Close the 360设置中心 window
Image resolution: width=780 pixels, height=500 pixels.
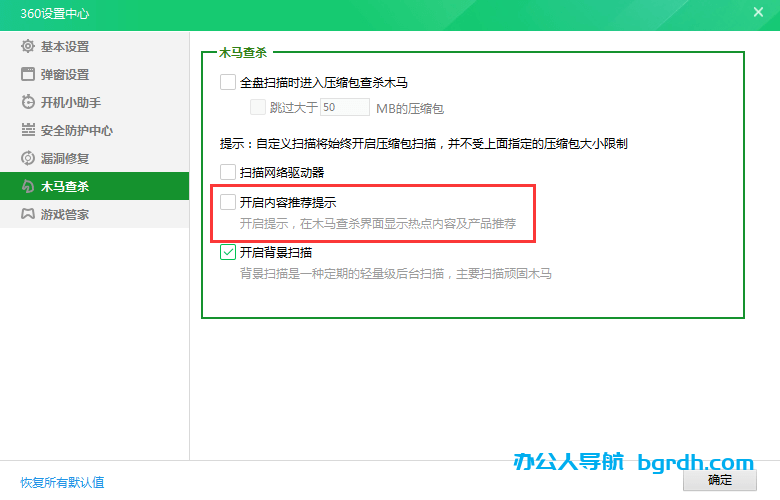click(758, 12)
